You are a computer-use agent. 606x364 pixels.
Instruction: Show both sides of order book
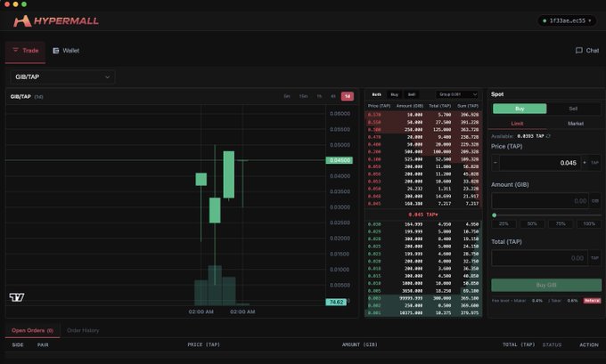[x=376, y=94]
